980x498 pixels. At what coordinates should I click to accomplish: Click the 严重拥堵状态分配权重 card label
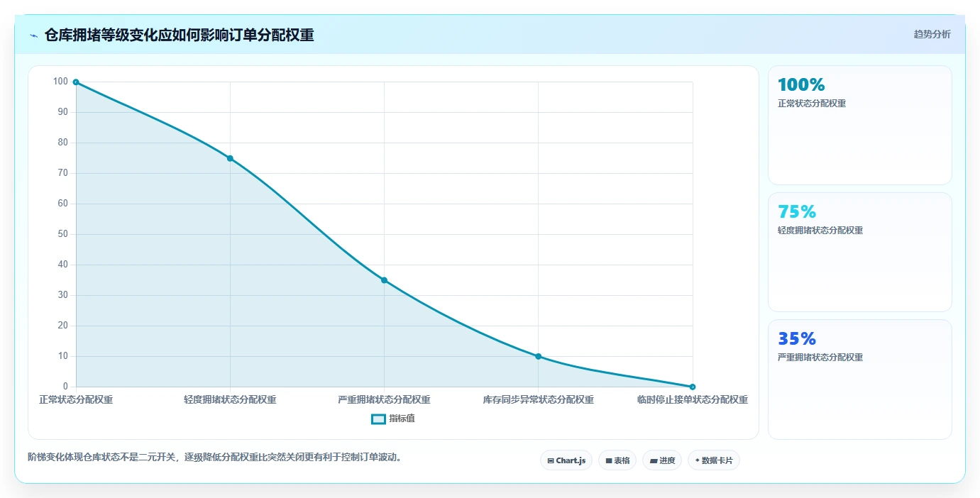tap(820, 358)
